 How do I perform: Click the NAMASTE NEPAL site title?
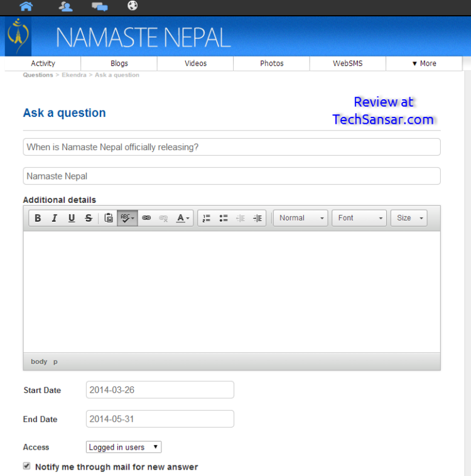pyautogui.click(x=143, y=37)
